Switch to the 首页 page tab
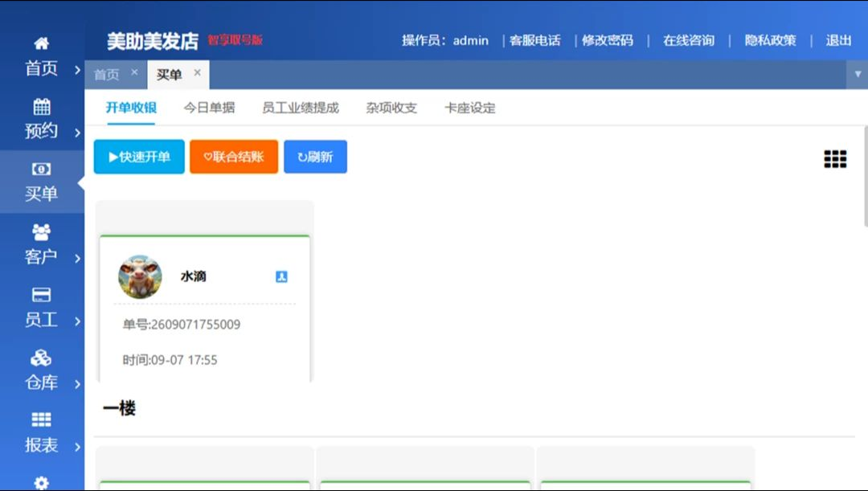This screenshot has width=868, height=491. pyautogui.click(x=107, y=75)
